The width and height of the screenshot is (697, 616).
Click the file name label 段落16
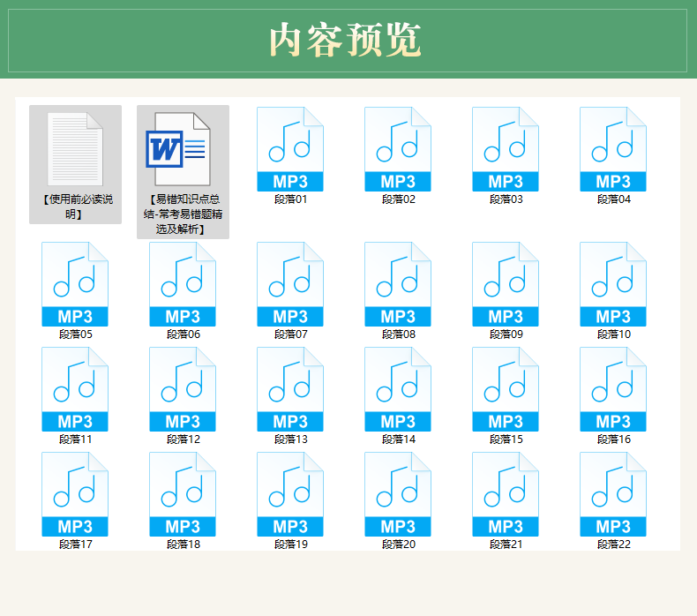(613, 439)
